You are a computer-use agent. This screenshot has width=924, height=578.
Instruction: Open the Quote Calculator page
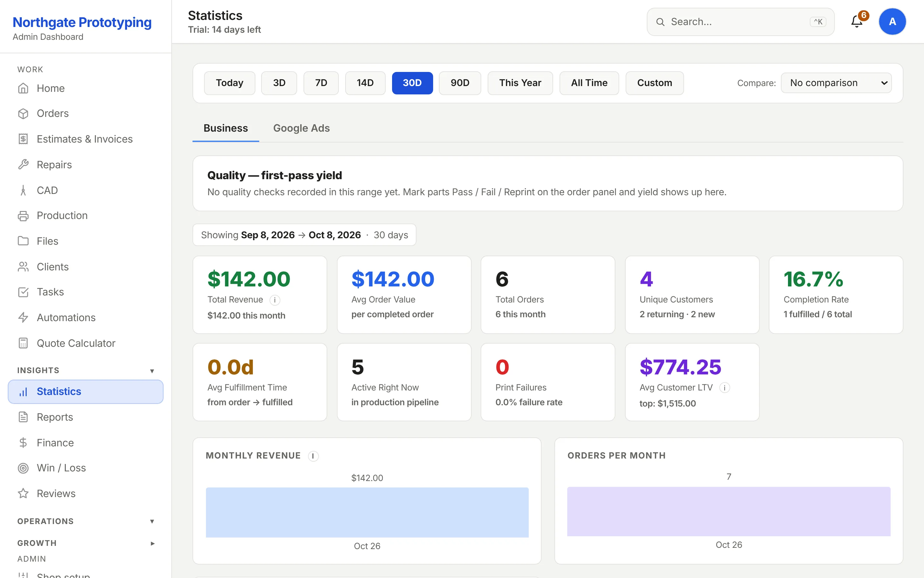coord(86,343)
